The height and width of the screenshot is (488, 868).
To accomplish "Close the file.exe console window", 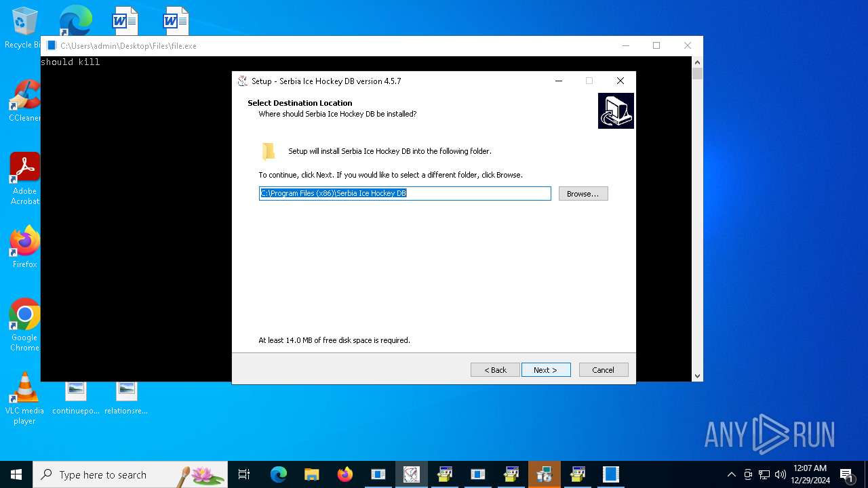I will point(688,46).
